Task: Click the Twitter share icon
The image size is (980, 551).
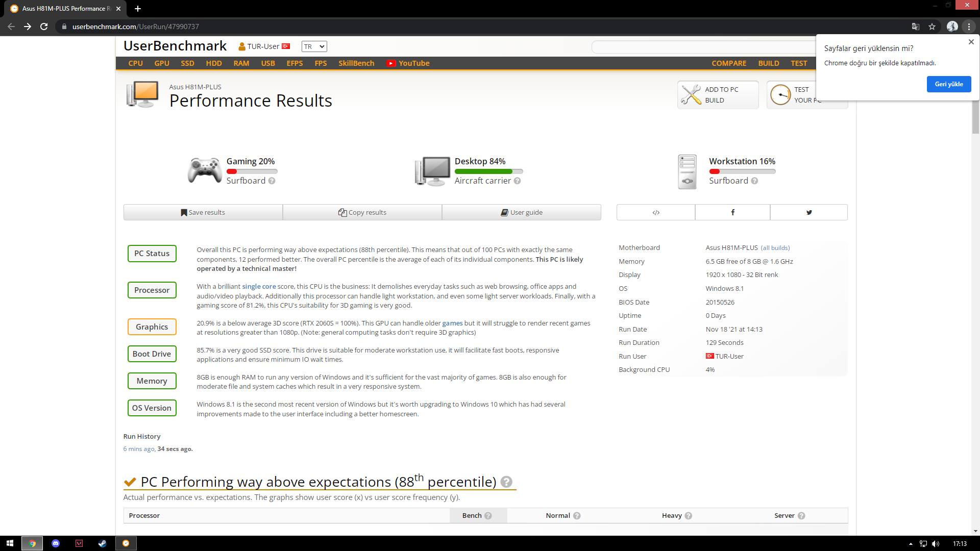Action: tap(808, 212)
